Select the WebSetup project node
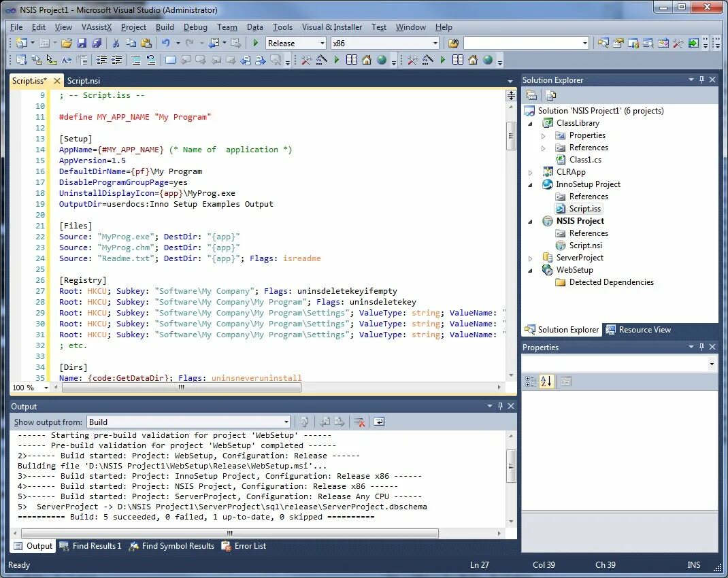The image size is (728, 578). click(574, 270)
